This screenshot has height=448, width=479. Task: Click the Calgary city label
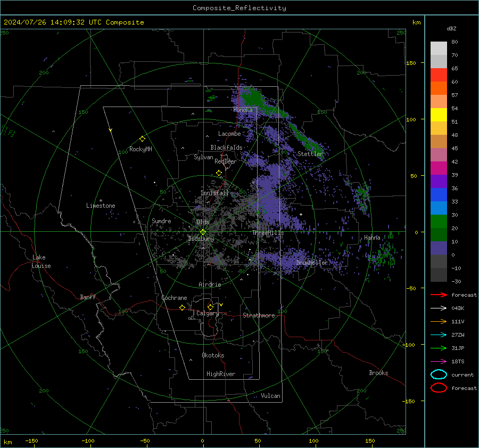coord(208,313)
